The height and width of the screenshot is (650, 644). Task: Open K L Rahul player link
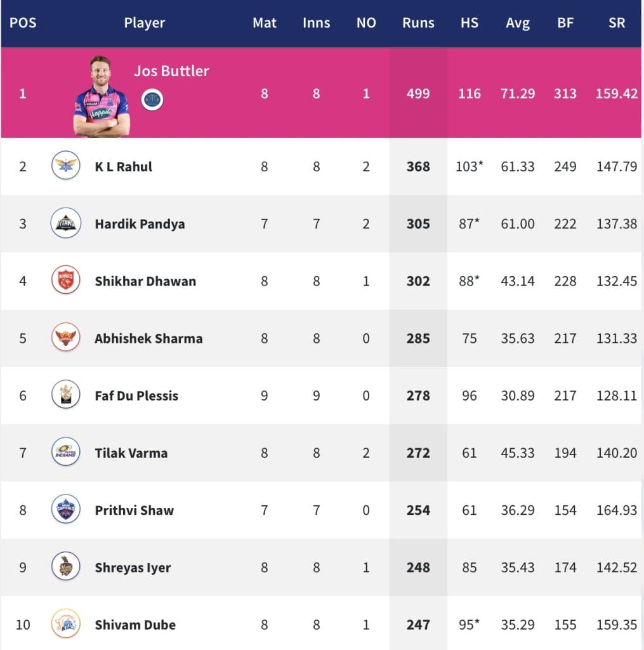(x=124, y=167)
